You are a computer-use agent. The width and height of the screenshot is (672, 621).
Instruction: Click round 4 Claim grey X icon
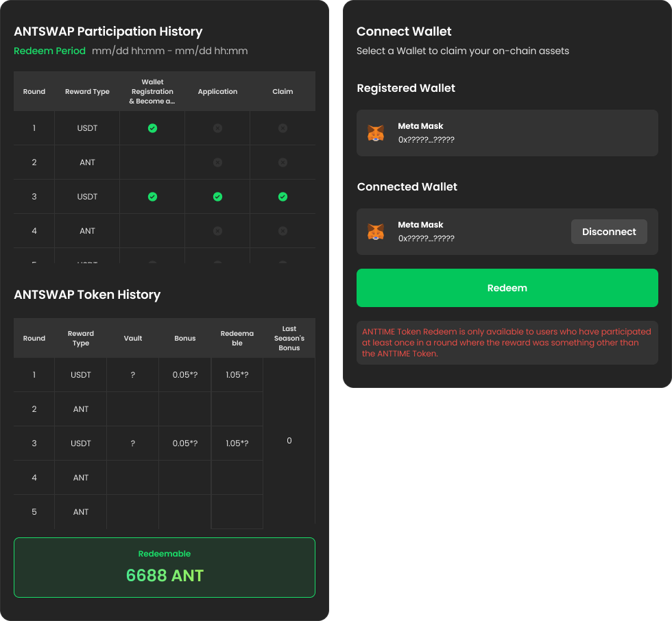click(283, 231)
